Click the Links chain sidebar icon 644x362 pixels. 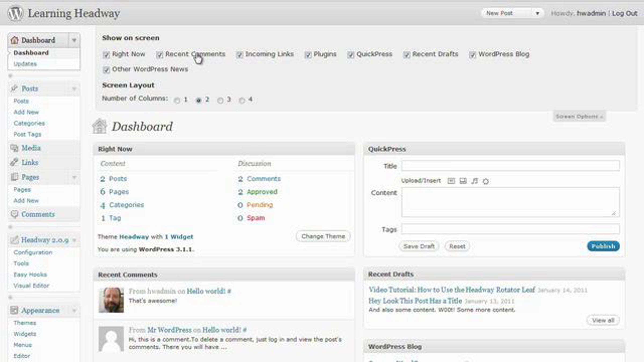point(14,162)
